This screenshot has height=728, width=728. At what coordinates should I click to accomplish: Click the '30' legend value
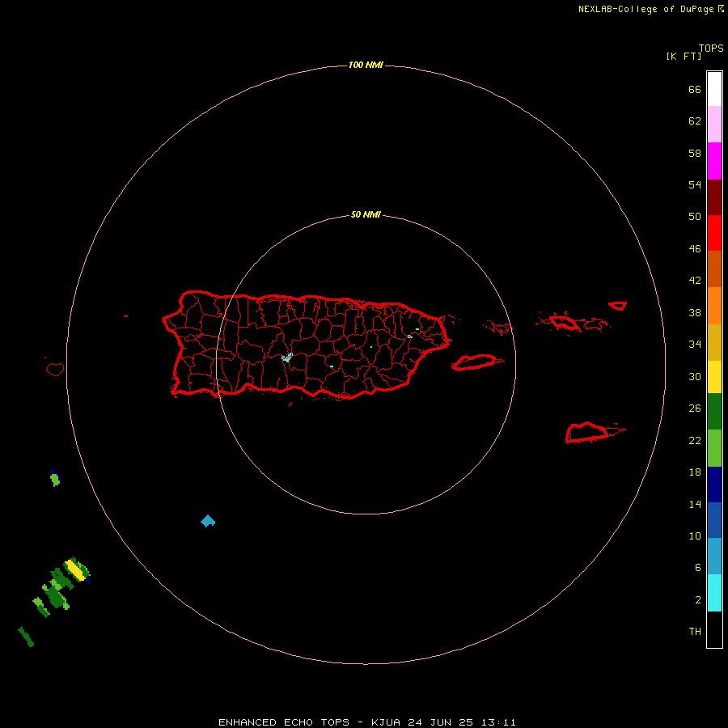click(695, 376)
